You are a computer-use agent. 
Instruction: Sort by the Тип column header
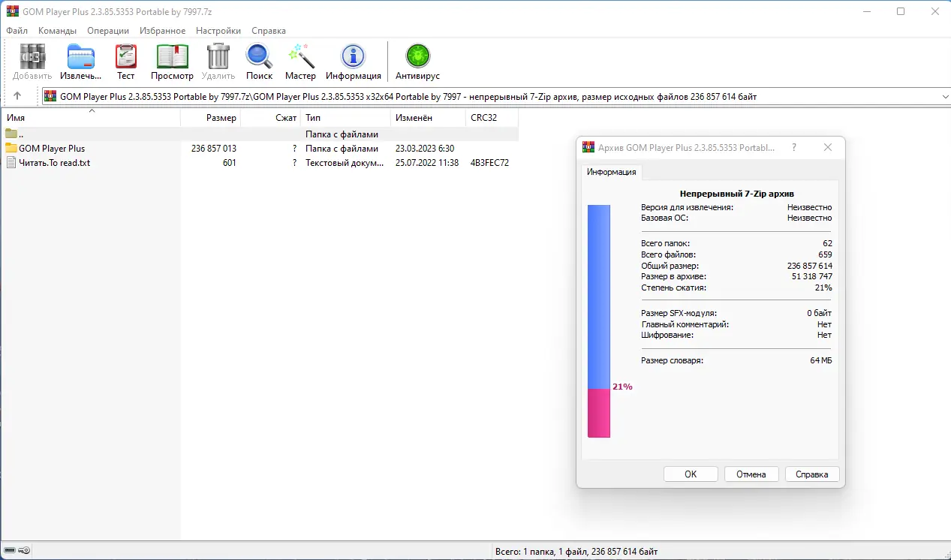(346, 118)
